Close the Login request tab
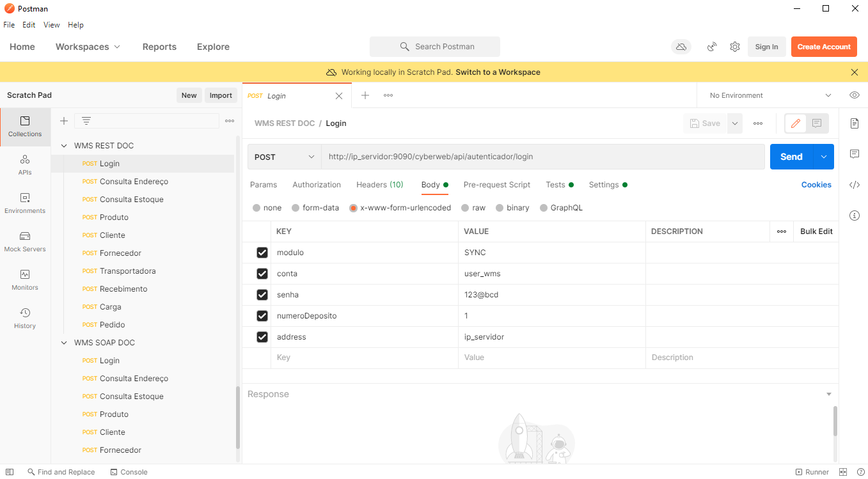Image resolution: width=868 pixels, height=479 pixels. [339, 96]
